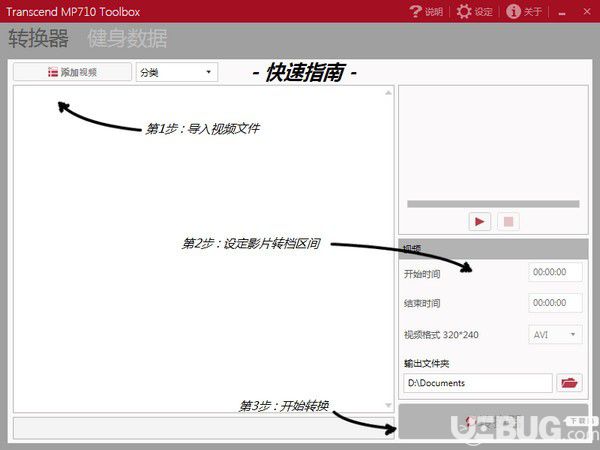Click the 视频 section header

tap(493, 249)
